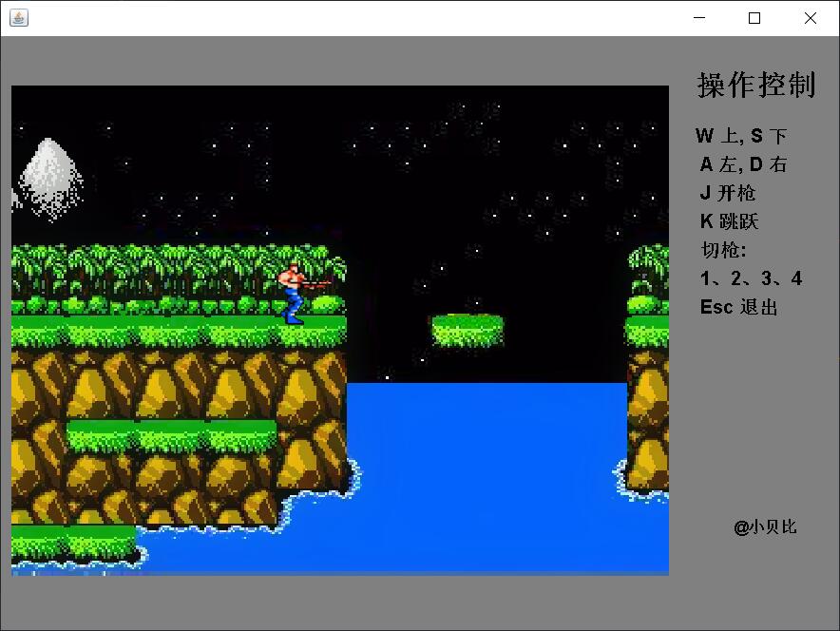Click the '切枪:' label
This screenshot has width=840, height=631.
point(723,250)
